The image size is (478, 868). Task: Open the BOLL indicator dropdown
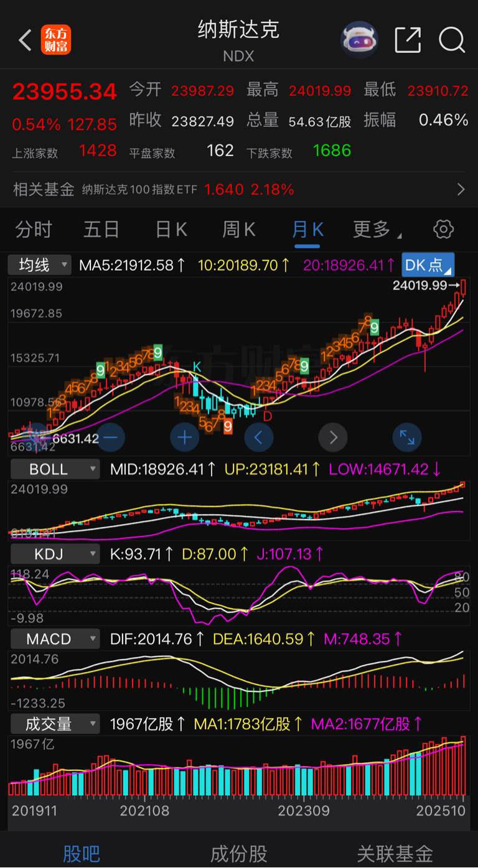(x=54, y=469)
